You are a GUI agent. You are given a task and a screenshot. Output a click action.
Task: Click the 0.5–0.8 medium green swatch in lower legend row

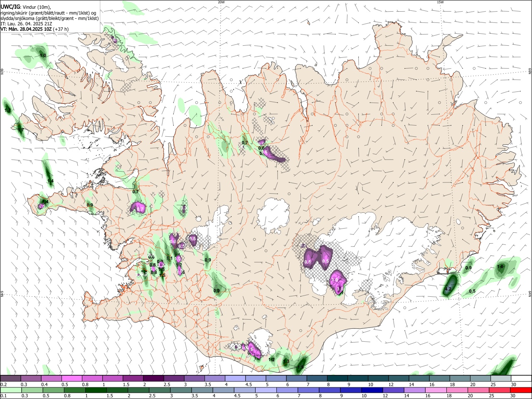click(x=54, y=390)
